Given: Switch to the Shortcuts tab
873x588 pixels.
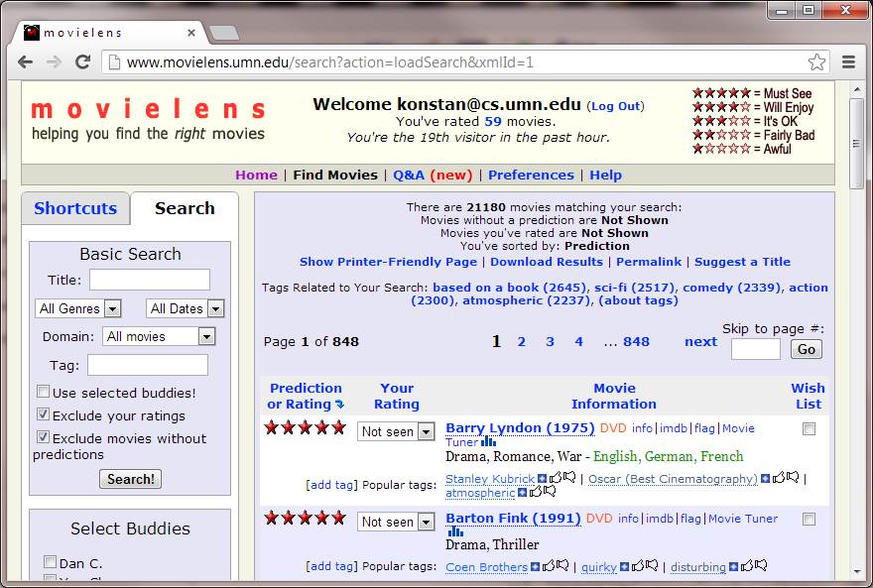Looking at the screenshot, I should [x=75, y=208].
